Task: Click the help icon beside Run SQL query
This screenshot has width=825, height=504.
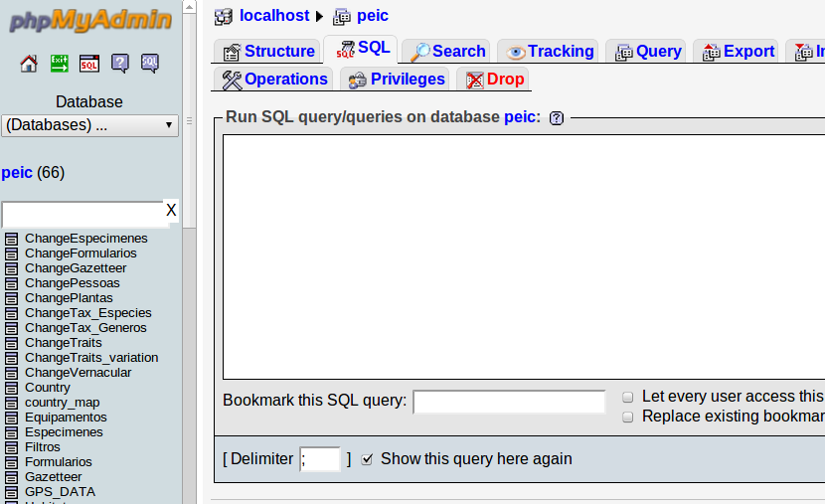Action: click(x=557, y=118)
